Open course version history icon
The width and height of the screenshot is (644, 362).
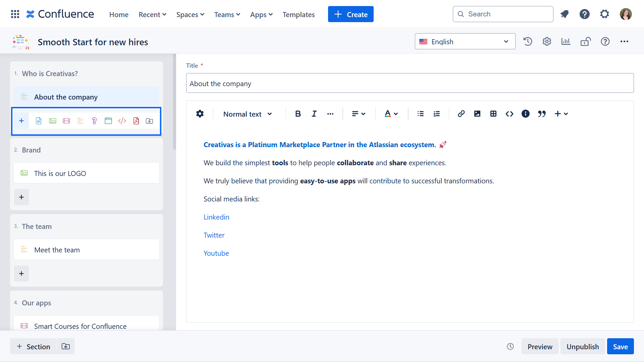coord(528,42)
